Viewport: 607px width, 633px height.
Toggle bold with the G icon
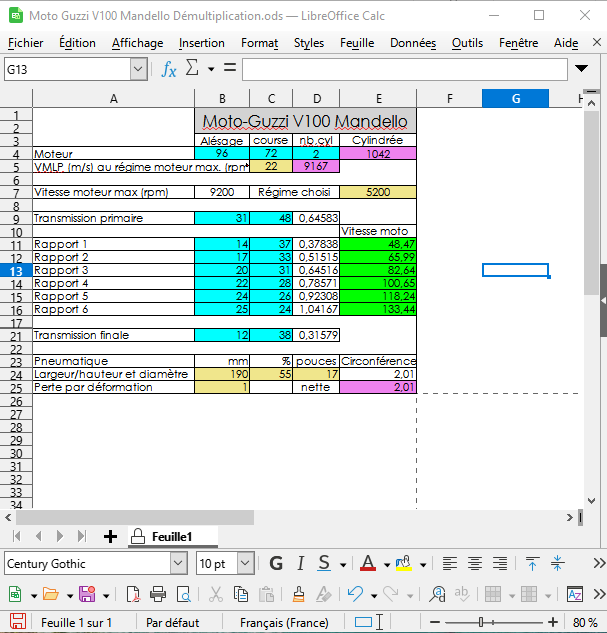click(x=276, y=563)
